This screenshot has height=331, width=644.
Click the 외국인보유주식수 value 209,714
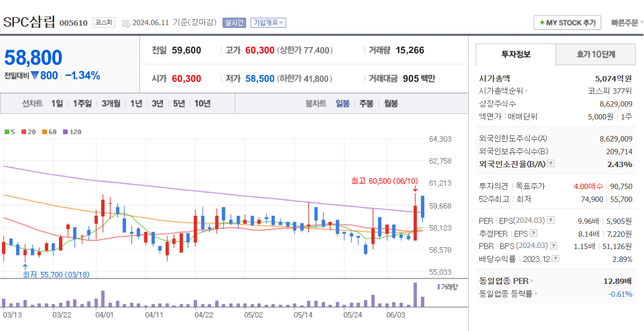[619, 152]
